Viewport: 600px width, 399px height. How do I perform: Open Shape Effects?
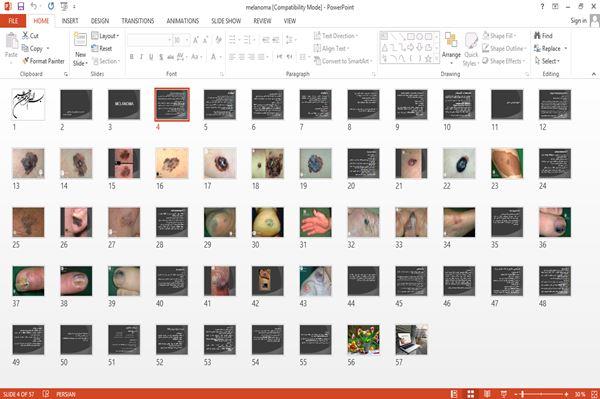[x=503, y=61]
